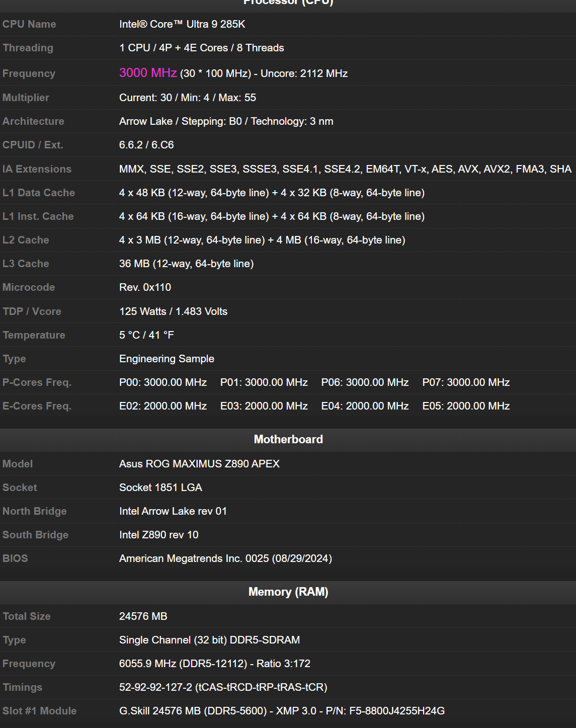Select the Microcode value Rev. 0x110
Screen dimensions: 576x728
(x=145, y=287)
